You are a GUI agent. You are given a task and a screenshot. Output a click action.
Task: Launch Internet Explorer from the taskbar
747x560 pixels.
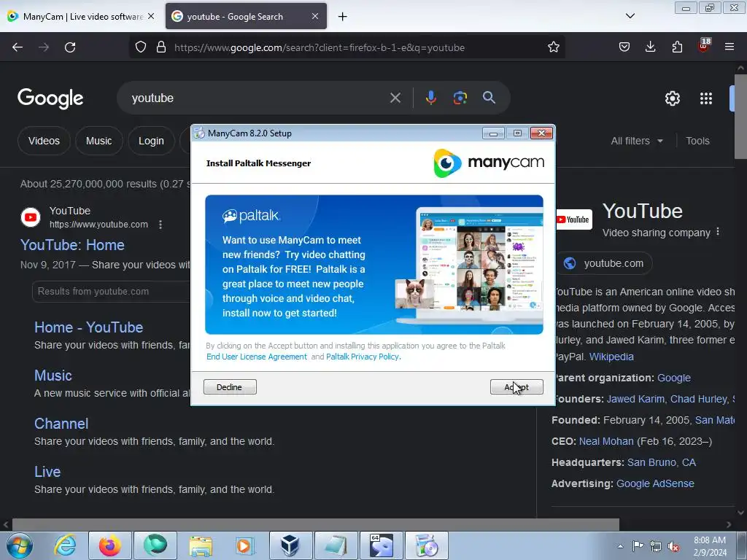65,545
